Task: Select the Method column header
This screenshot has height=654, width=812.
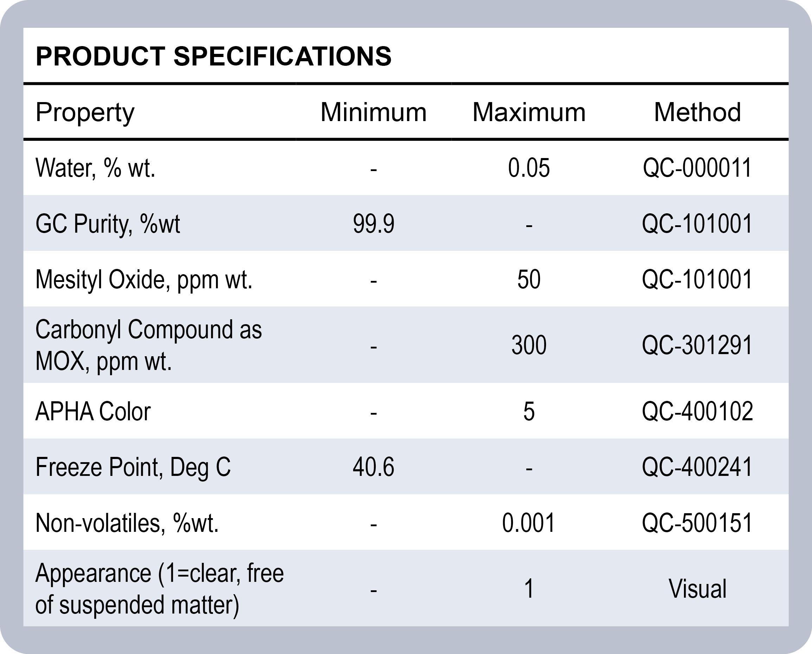Action: (697, 112)
